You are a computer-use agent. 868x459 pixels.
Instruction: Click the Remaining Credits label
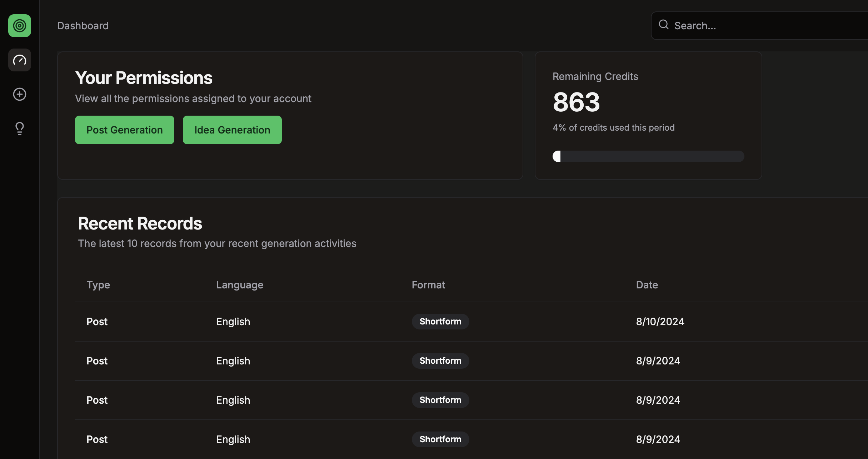(x=595, y=76)
